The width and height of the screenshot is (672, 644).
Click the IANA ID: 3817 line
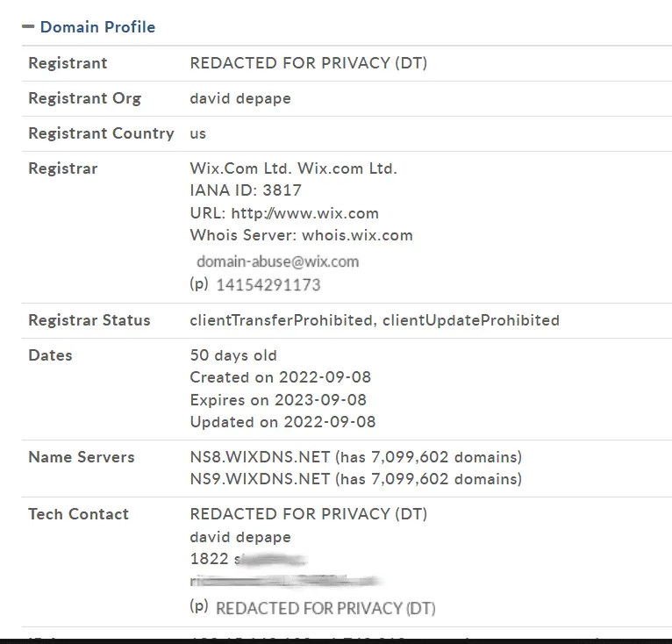pyautogui.click(x=246, y=190)
